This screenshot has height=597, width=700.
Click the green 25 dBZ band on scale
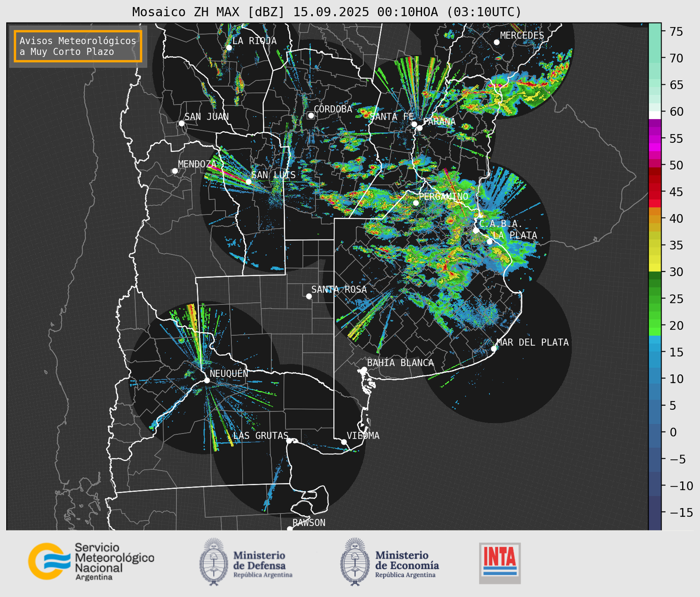coord(655,299)
